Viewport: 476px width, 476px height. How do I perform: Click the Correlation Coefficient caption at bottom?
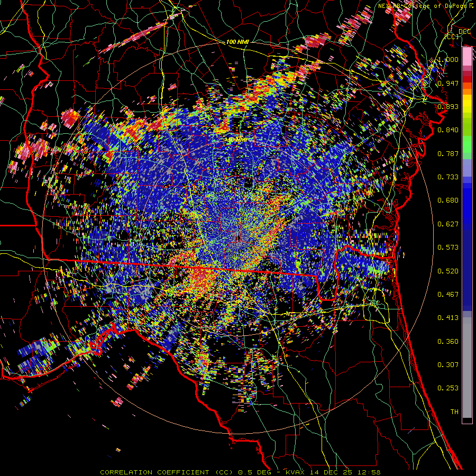(x=240, y=472)
